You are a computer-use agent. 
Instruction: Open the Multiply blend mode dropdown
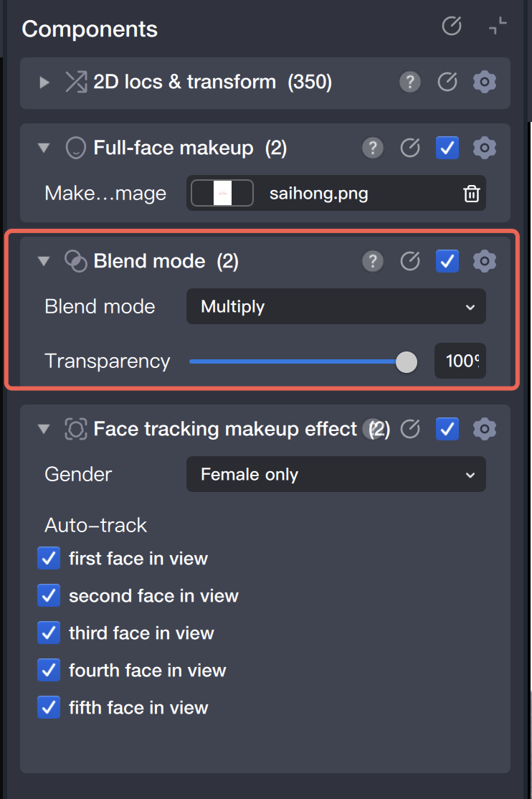coord(336,307)
